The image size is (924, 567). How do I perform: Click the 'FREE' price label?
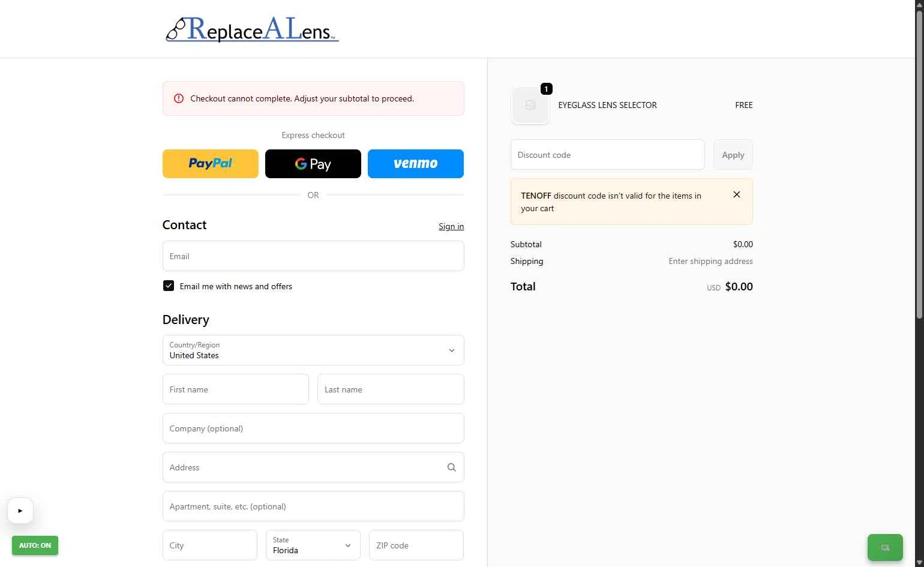click(744, 105)
